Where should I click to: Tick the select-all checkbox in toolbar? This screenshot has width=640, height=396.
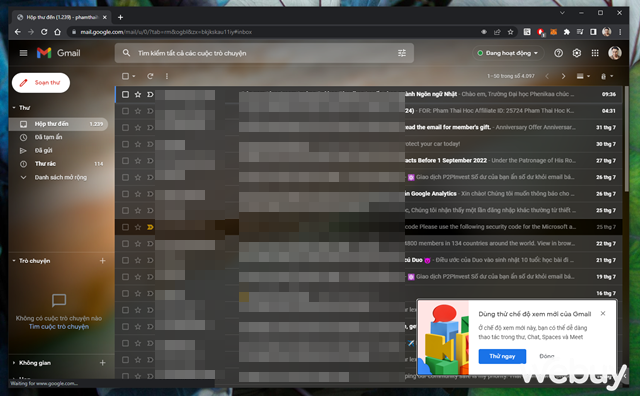(x=125, y=76)
